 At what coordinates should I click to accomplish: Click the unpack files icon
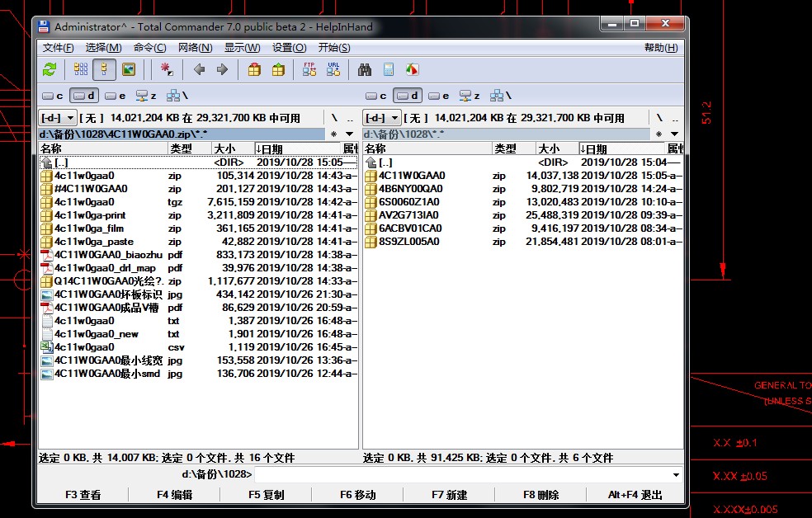tap(279, 69)
